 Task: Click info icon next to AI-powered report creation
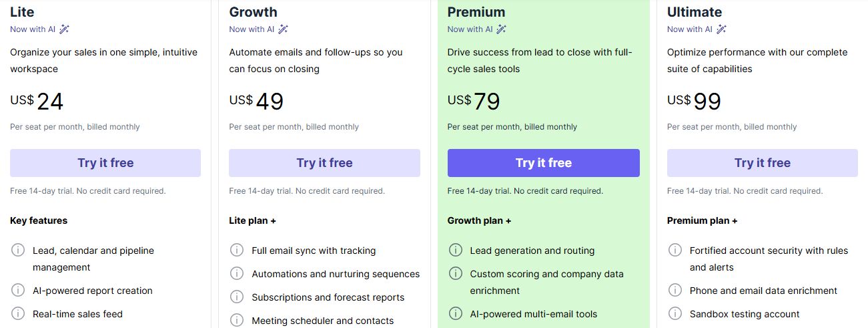click(18, 291)
